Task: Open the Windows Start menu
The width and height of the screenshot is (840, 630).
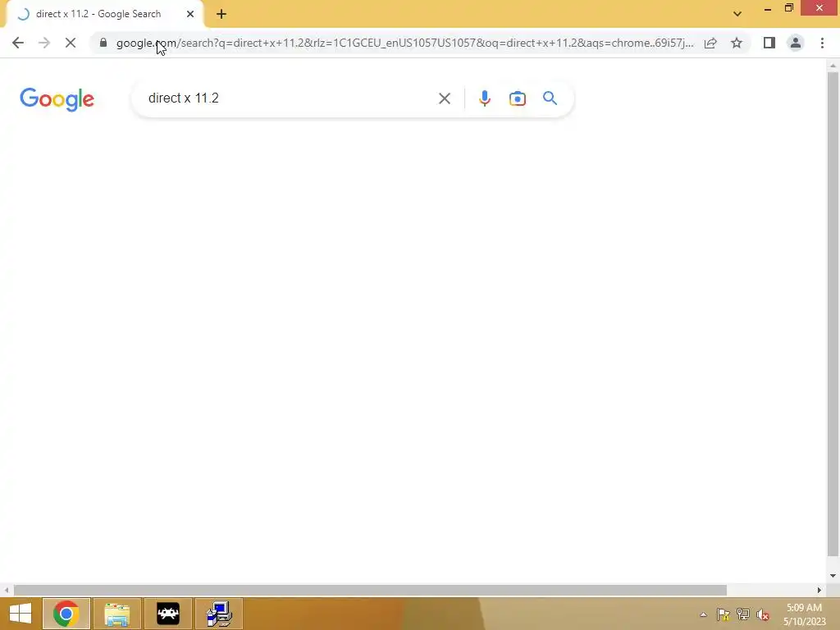Action: [x=21, y=614]
